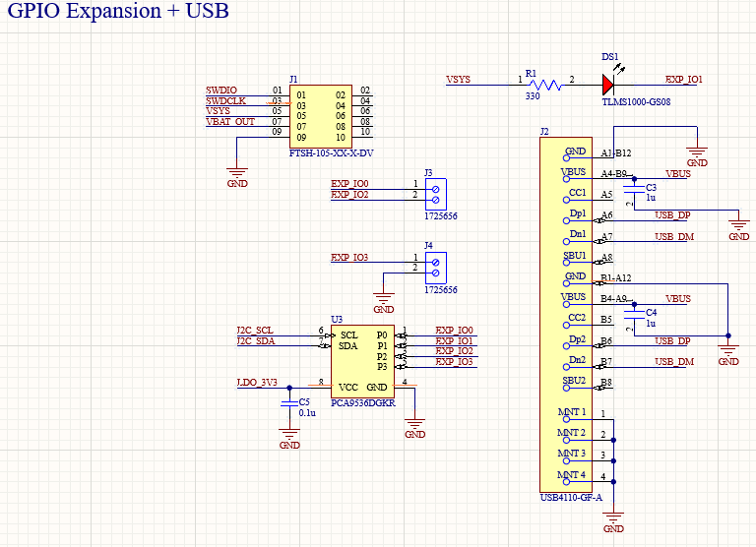Click the PCA9536DGKR part label
Viewport: 756px width, 547px height.
tap(363, 403)
